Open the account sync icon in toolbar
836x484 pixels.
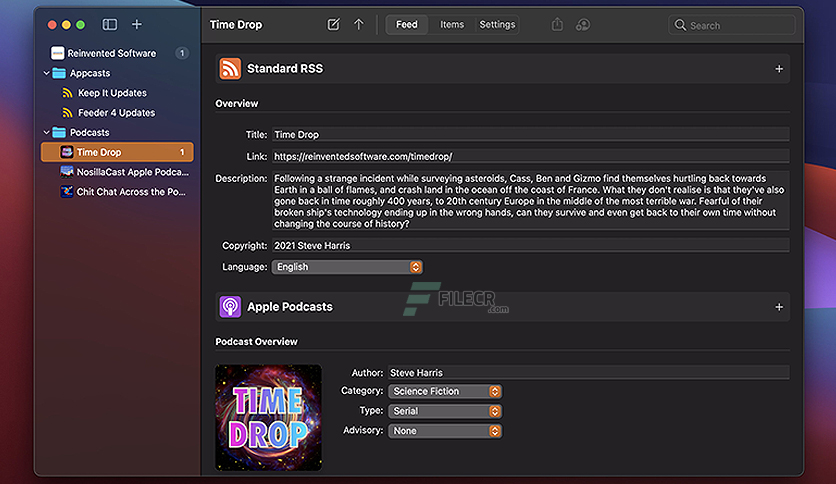583,25
